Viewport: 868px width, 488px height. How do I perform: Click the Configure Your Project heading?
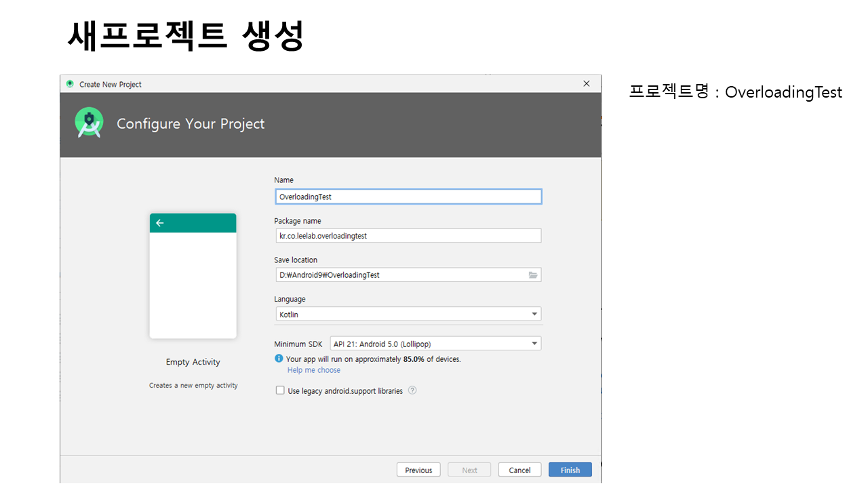pyautogui.click(x=191, y=124)
